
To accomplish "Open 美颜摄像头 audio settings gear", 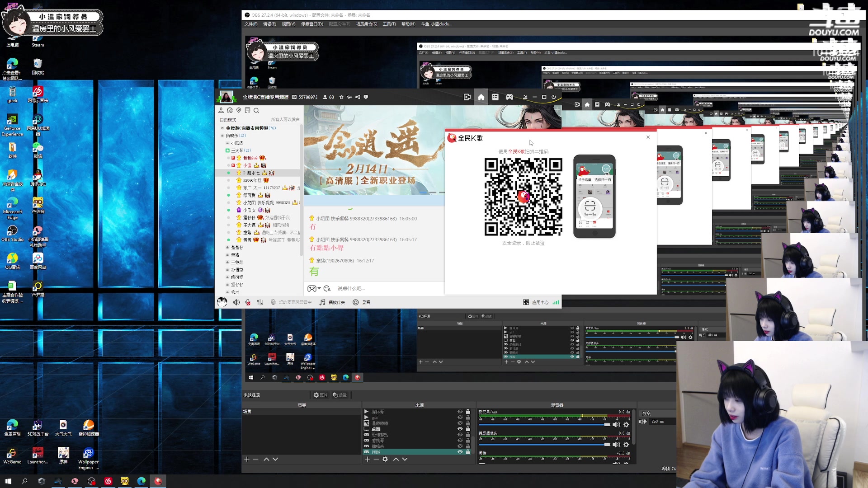I will [626, 445].
